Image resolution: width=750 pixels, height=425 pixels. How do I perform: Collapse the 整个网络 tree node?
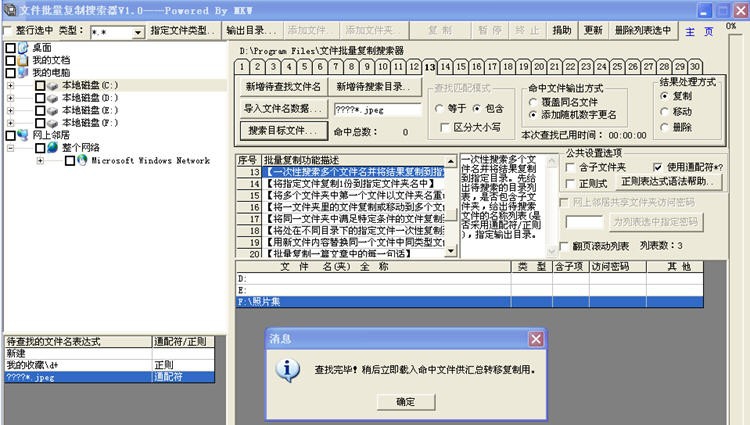pos(11,147)
